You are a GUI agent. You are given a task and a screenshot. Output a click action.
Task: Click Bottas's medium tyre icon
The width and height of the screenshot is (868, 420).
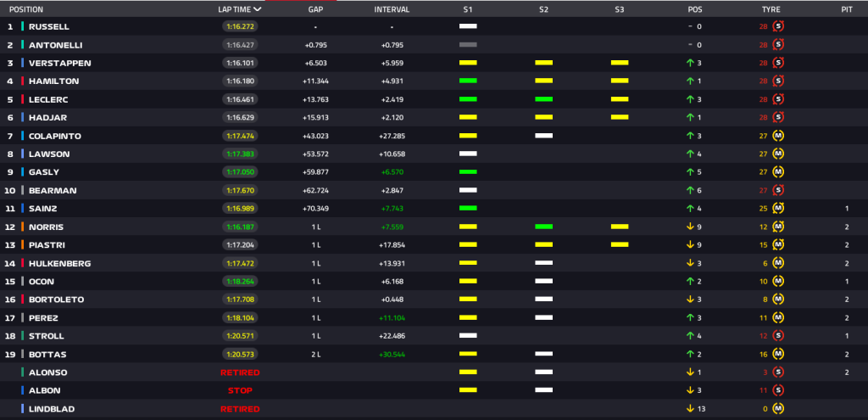pos(778,354)
